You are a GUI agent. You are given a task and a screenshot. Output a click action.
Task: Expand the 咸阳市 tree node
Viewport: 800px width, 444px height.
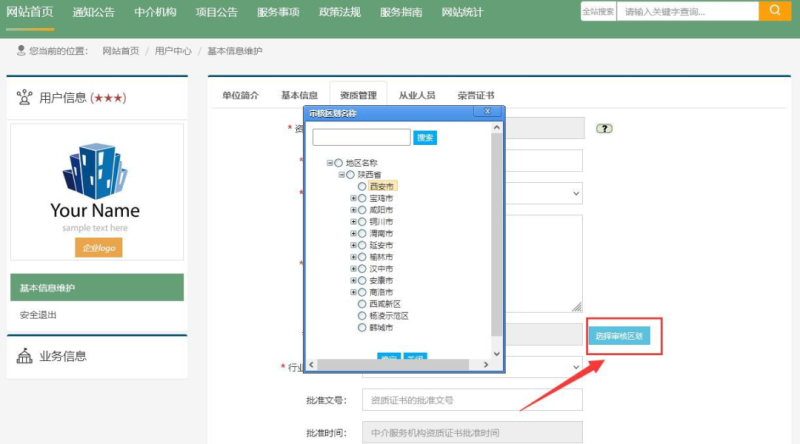353,210
